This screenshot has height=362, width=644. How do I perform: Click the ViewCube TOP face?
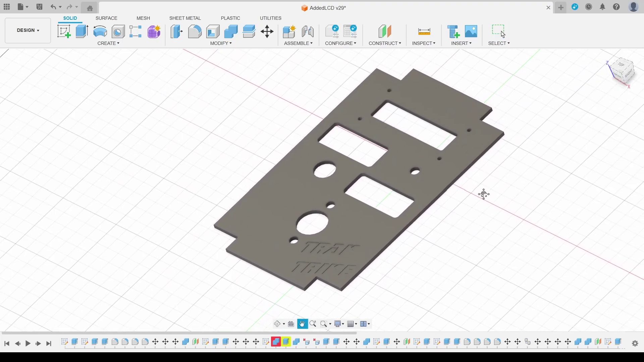click(x=621, y=65)
